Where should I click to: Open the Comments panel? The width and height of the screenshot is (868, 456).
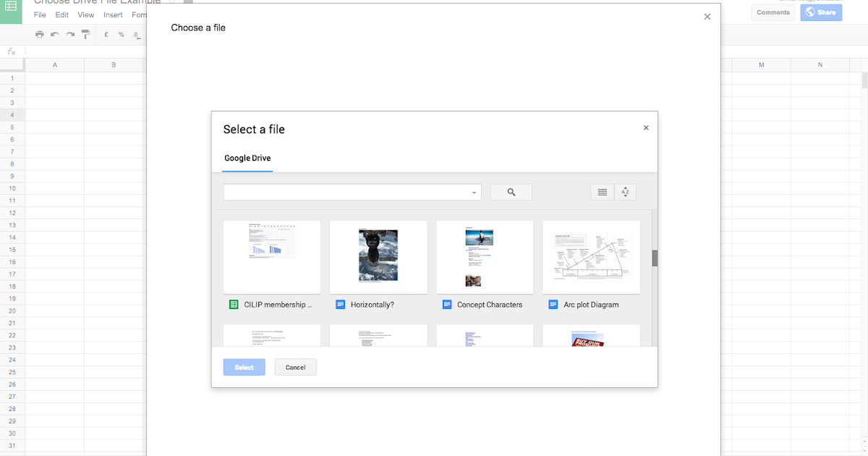pyautogui.click(x=773, y=12)
